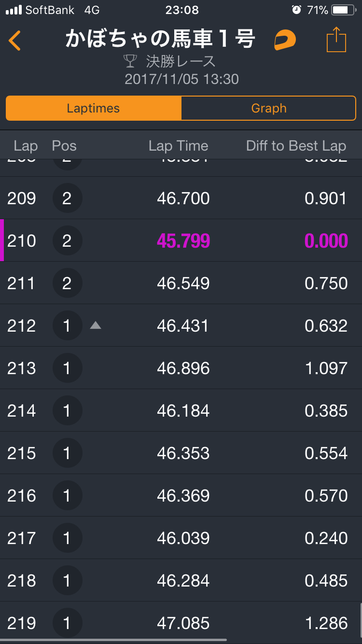Tap the position-up triangle on lap 212

(x=96, y=325)
